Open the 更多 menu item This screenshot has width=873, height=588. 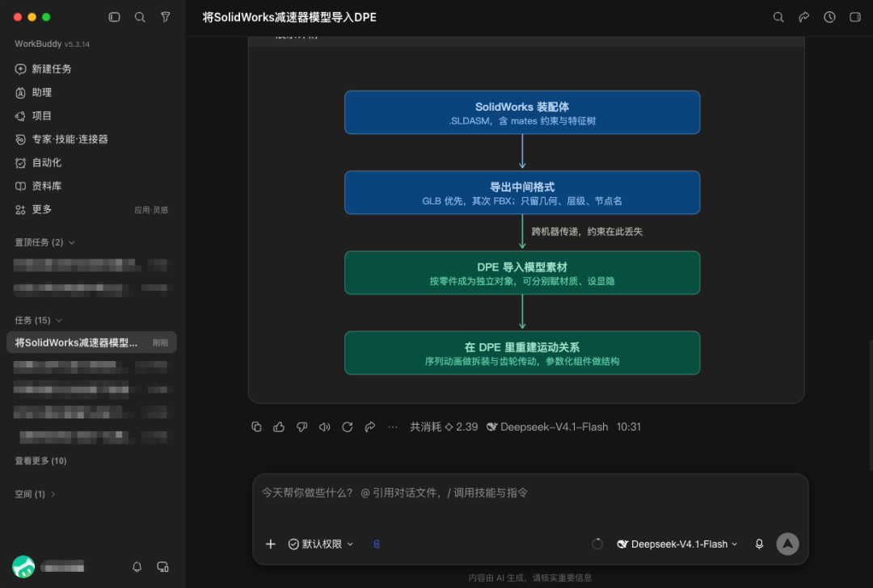33,209
